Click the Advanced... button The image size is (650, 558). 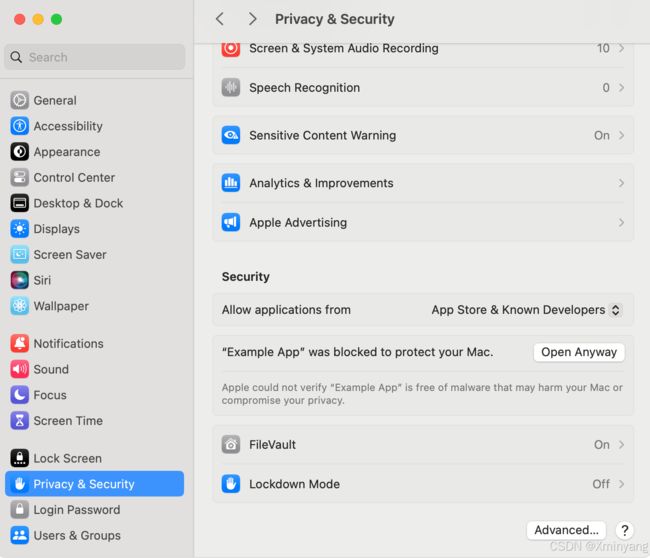pyautogui.click(x=566, y=530)
